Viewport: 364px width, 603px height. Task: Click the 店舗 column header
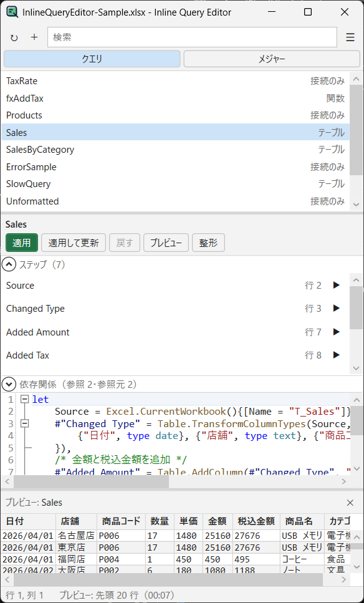[77, 521]
